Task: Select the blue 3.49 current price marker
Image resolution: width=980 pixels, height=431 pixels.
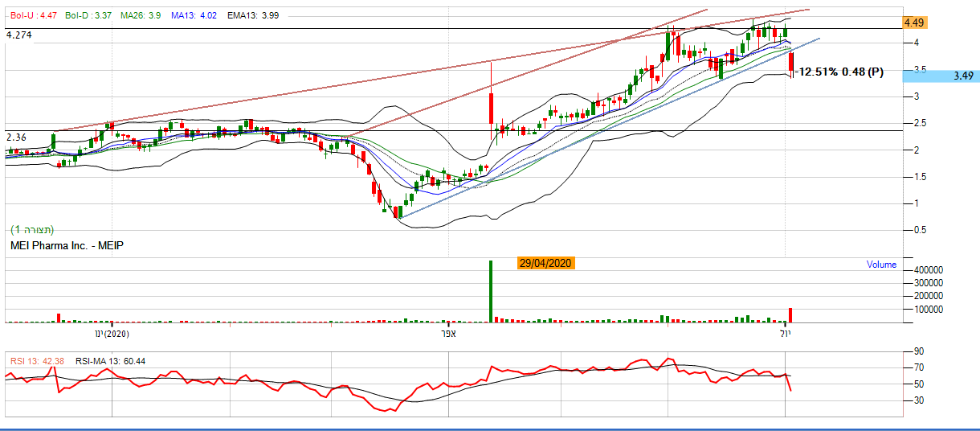Action: point(940,76)
